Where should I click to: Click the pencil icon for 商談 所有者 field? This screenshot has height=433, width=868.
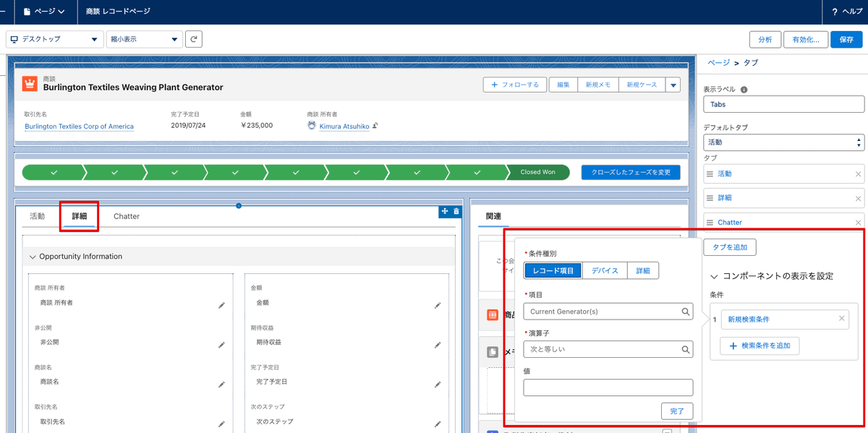pyautogui.click(x=222, y=305)
